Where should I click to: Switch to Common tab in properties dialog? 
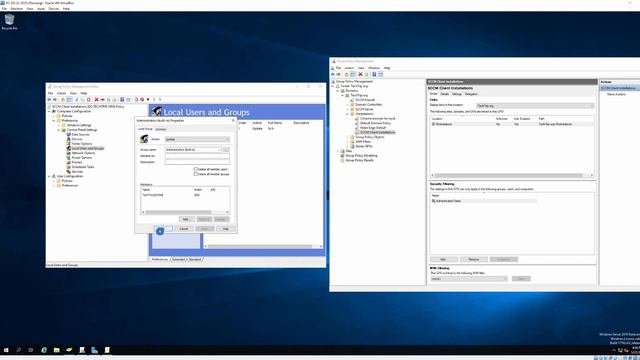click(x=161, y=129)
